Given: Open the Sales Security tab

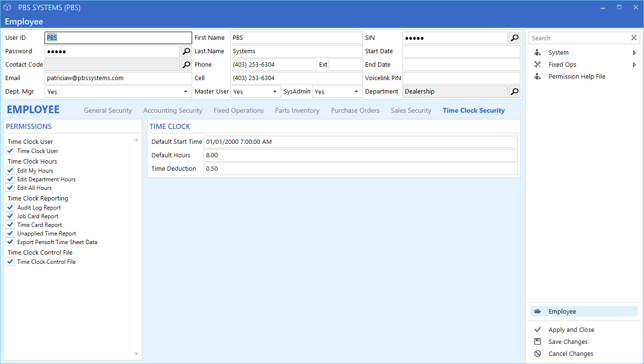Looking at the screenshot, I should [x=411, y=110].
